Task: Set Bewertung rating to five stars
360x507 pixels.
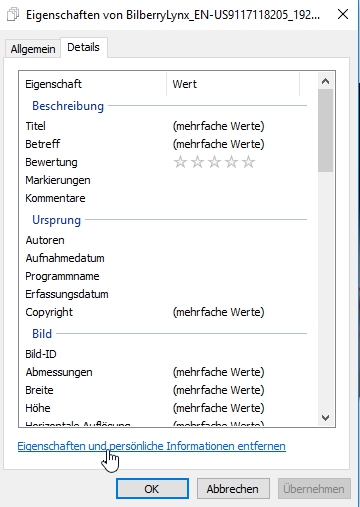Action: tap(248, 162)
